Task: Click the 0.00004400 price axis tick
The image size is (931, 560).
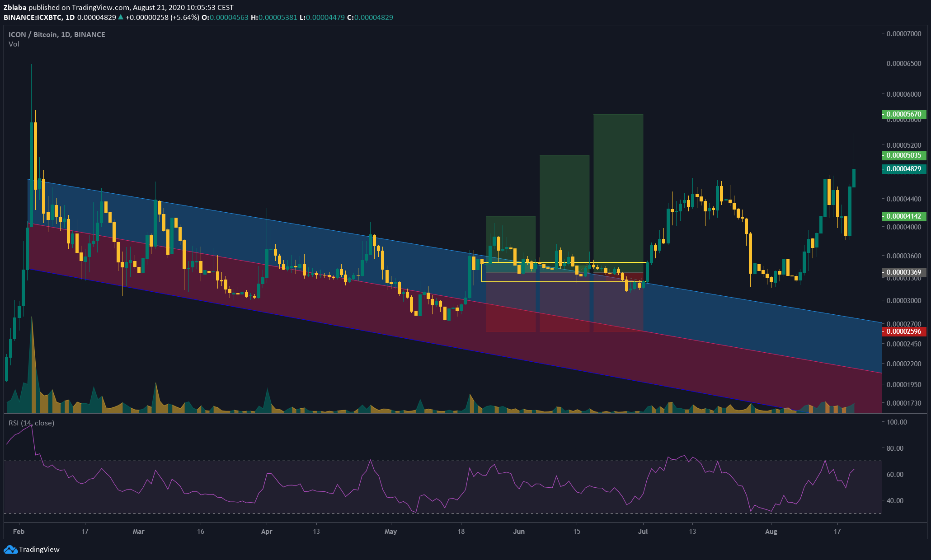Action: pyautogui.click(x=904, y=199)
